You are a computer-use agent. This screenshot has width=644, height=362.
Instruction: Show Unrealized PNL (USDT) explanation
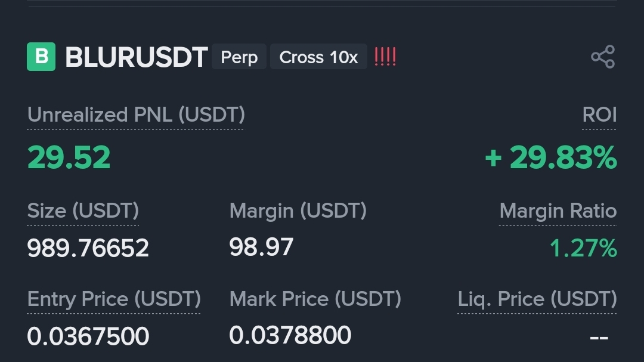coord(136,115)
